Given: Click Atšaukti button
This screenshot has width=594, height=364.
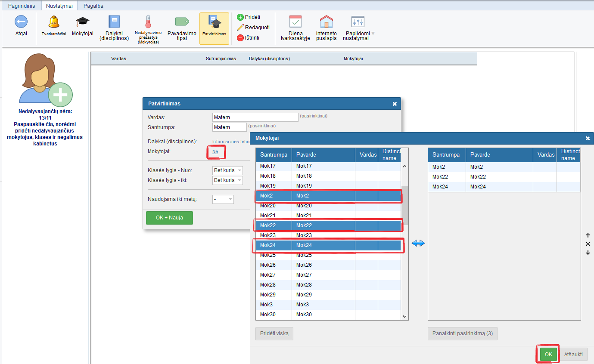Looking at the screenshot, I should pyautogui.click(x=573, y=355).
